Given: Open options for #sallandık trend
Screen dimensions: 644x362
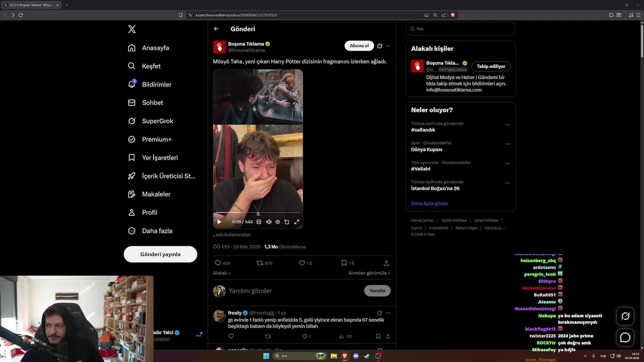Looking at the screenshot, I should [507, 124].
